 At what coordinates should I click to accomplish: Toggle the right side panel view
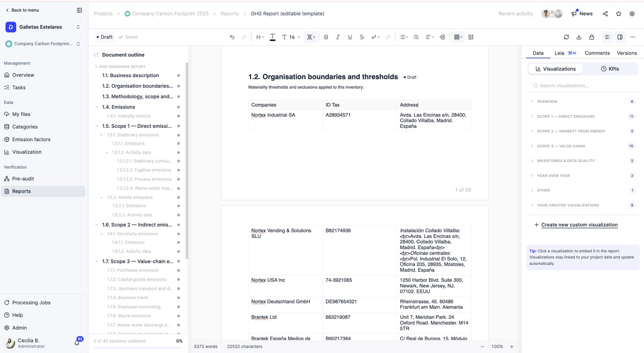tap(620, 37)
